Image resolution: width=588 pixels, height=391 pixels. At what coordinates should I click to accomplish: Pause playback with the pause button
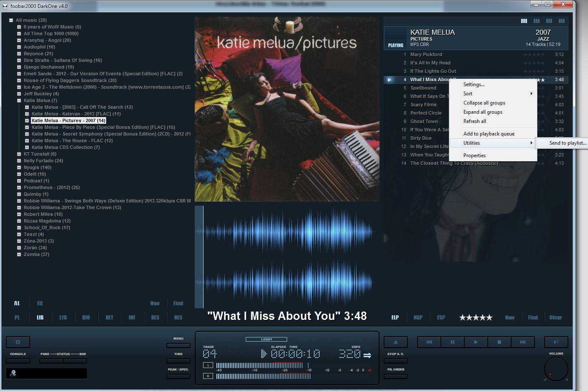click(x=452, y=342)
